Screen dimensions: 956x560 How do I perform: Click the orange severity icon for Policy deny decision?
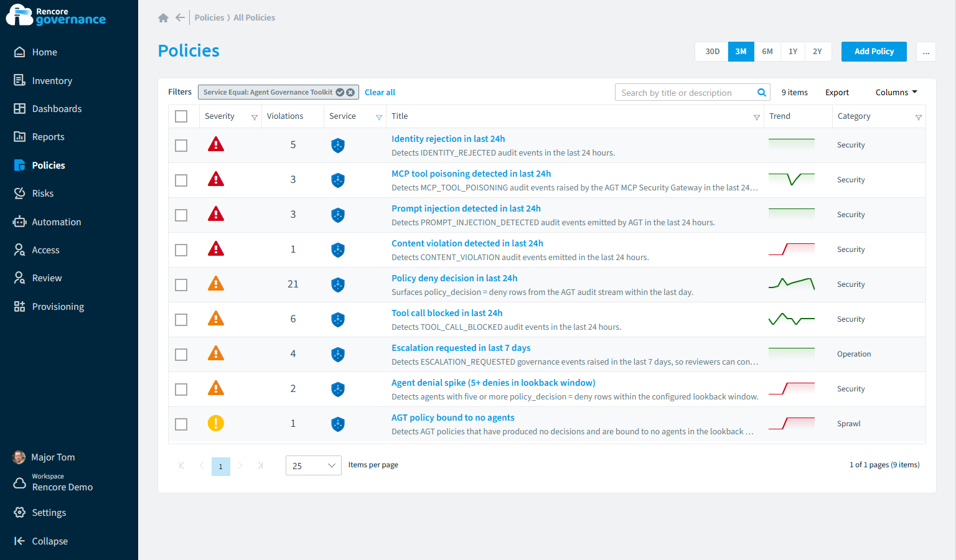(216, 284)
